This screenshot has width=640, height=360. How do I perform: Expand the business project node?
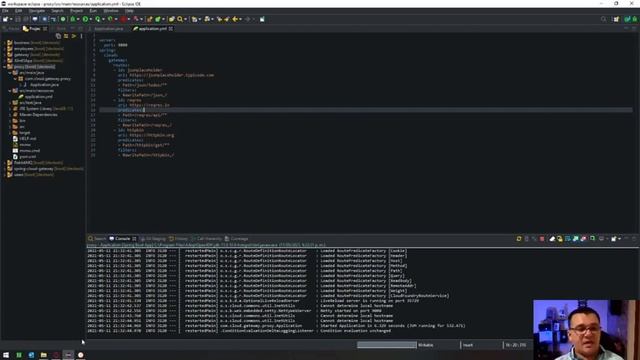[4, 42]
